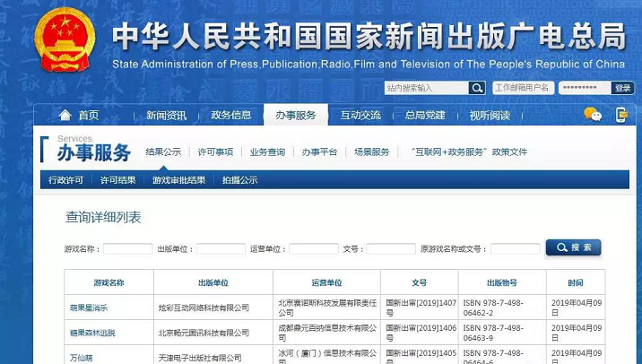This screenshot has width=642, height=364.
Task: Open the mobile version icon
Action: (621, 115)
